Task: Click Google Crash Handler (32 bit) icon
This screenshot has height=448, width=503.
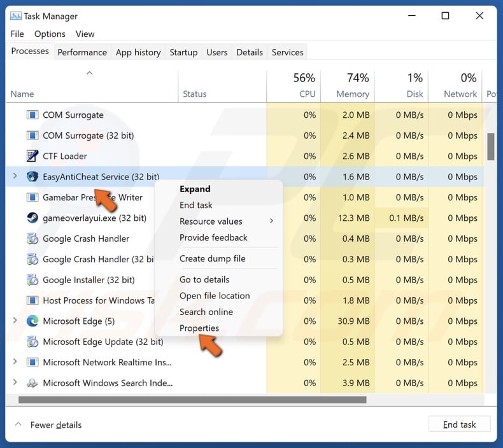Action: click(x=32, y=259)
